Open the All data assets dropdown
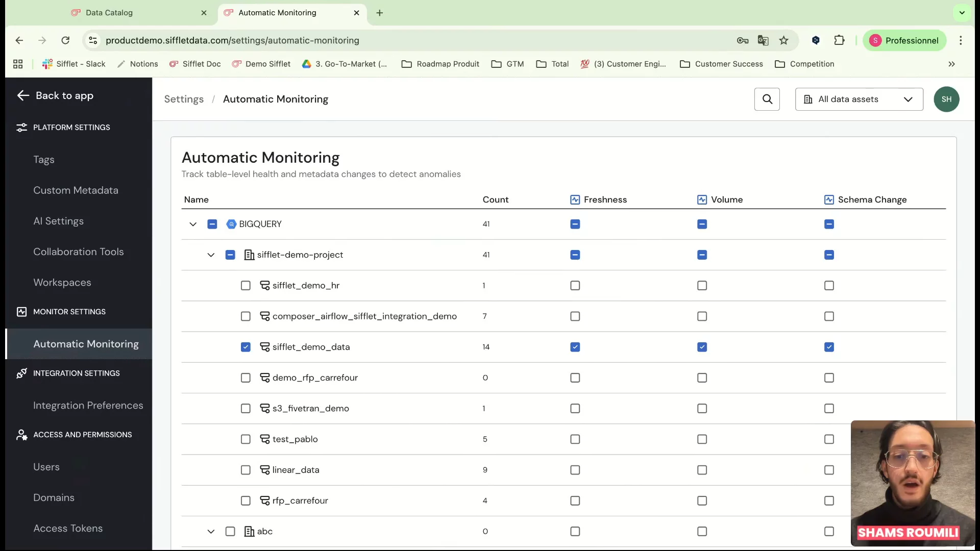Screen dimensions: 980x551 859,99
